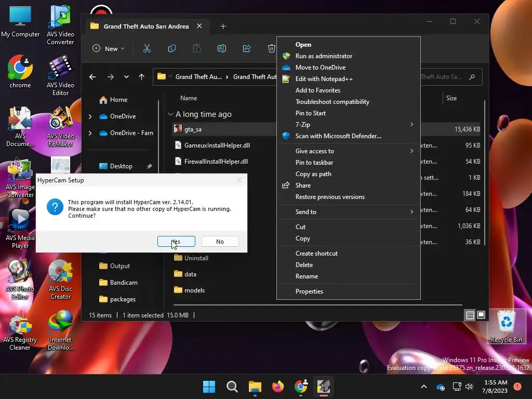Click Yes in HyperCam Setup dialog
The image size is (532, 399).
click(176, 242)
